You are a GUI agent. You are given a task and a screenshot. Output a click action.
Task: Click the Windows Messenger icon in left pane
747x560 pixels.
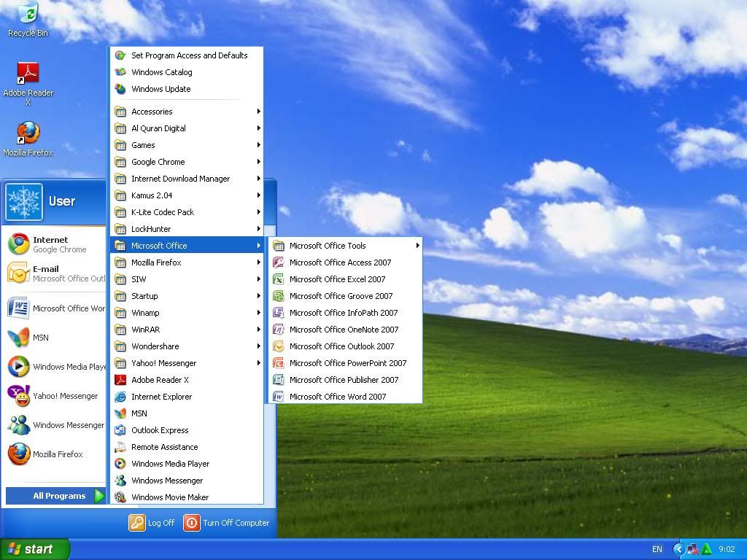[x=18, y=425]
